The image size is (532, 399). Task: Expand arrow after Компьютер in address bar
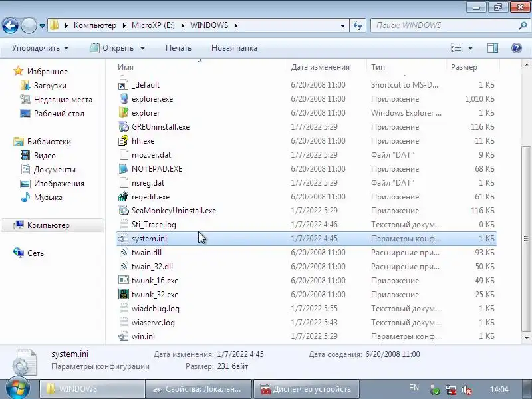pyautogui.click(x=123, y=25)
